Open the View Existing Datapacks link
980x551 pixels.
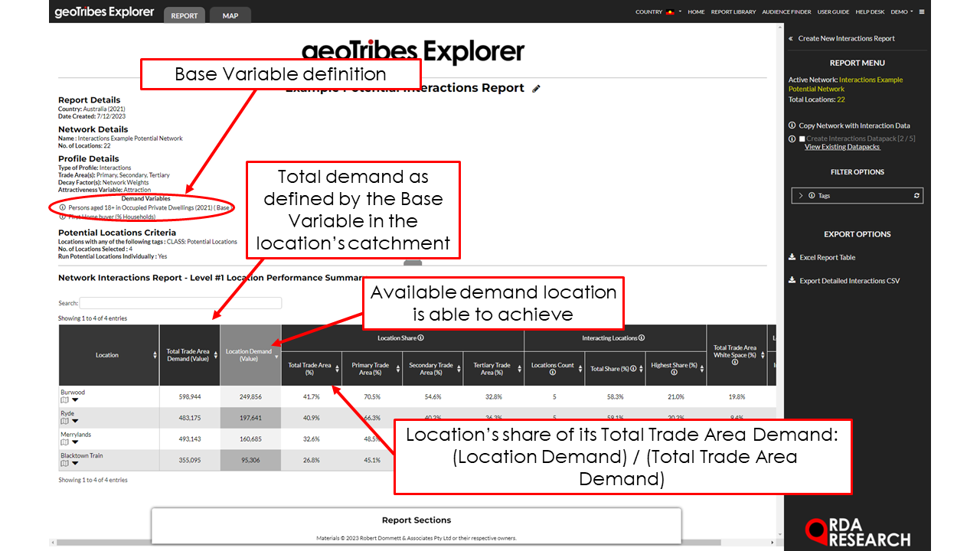point(841,147)
